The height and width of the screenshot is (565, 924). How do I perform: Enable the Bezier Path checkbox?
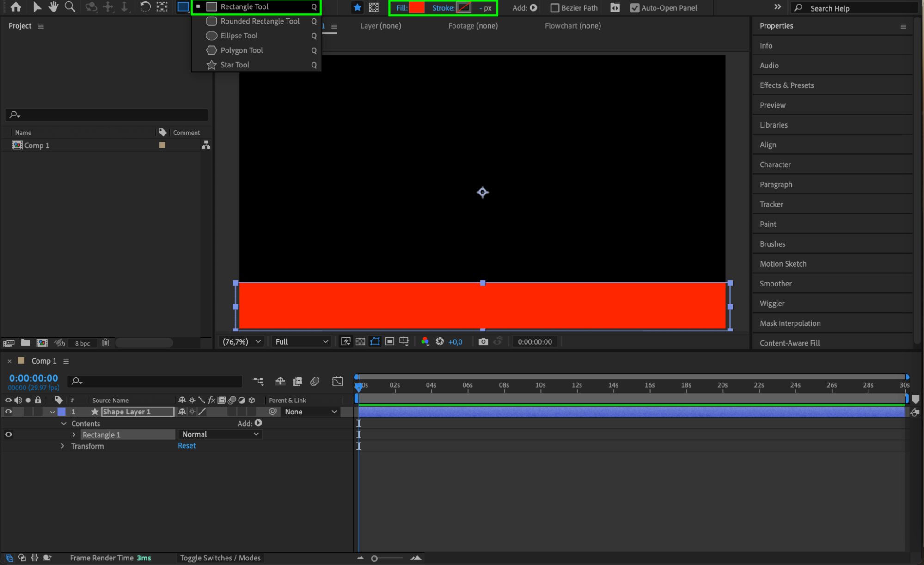555,8
